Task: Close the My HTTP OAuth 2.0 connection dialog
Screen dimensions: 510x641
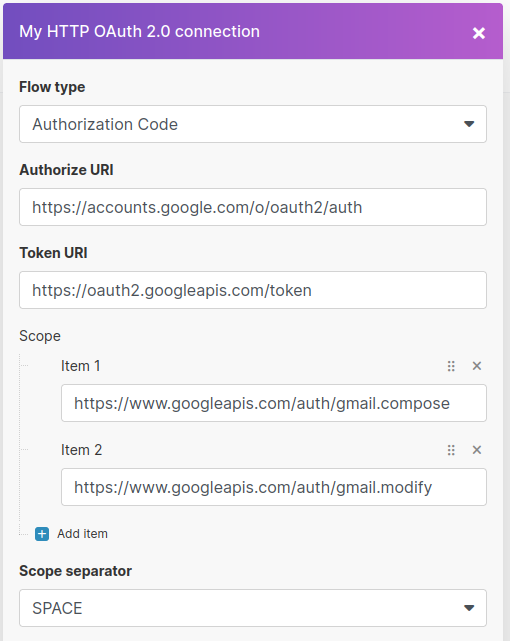Action: click(479, 33)
